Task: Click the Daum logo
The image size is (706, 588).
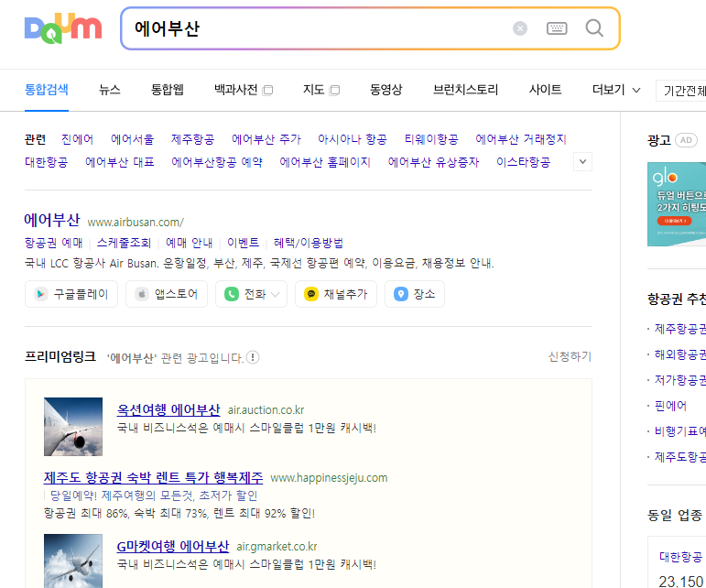Action: pyautogui.click(x=63, y=28)
